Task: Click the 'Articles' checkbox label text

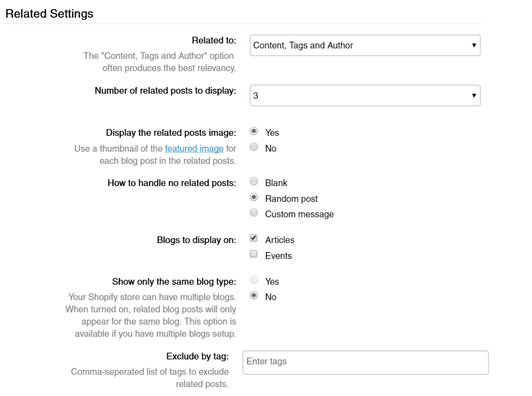Action: tap(280, 240)
